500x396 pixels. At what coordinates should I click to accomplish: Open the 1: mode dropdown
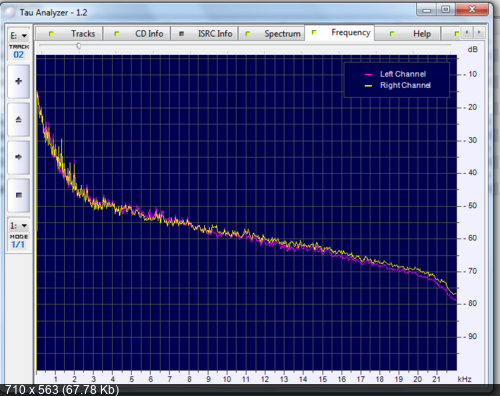coord(19,226)
